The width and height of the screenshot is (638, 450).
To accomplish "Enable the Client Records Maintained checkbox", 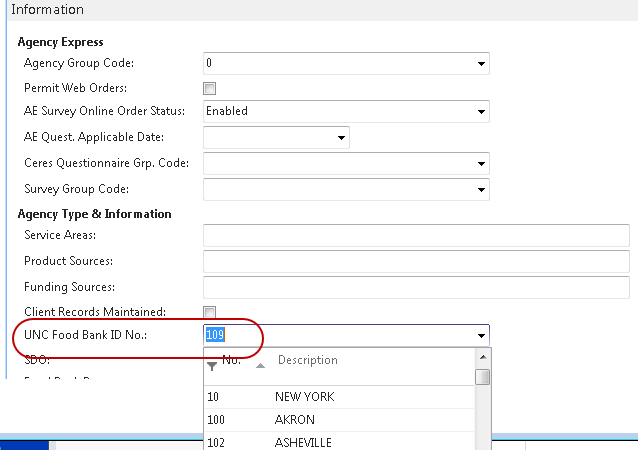I will [x=210, y=312].
